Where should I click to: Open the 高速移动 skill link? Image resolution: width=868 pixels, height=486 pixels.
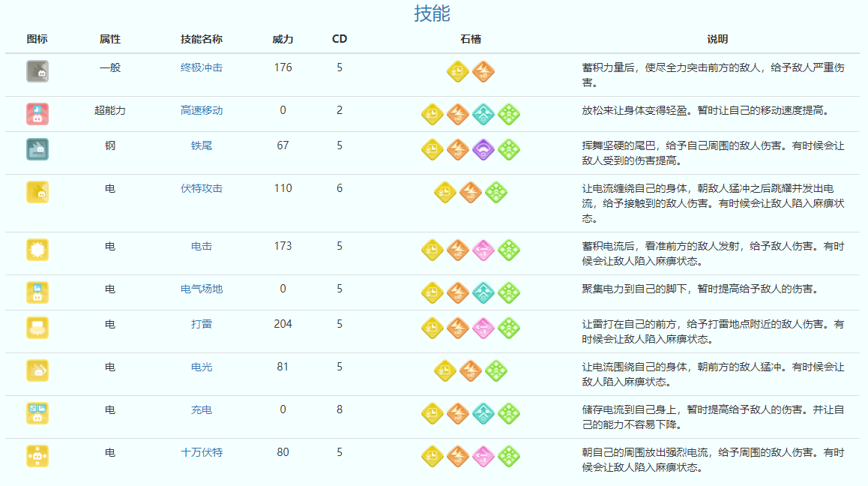[x=202, y=110]
